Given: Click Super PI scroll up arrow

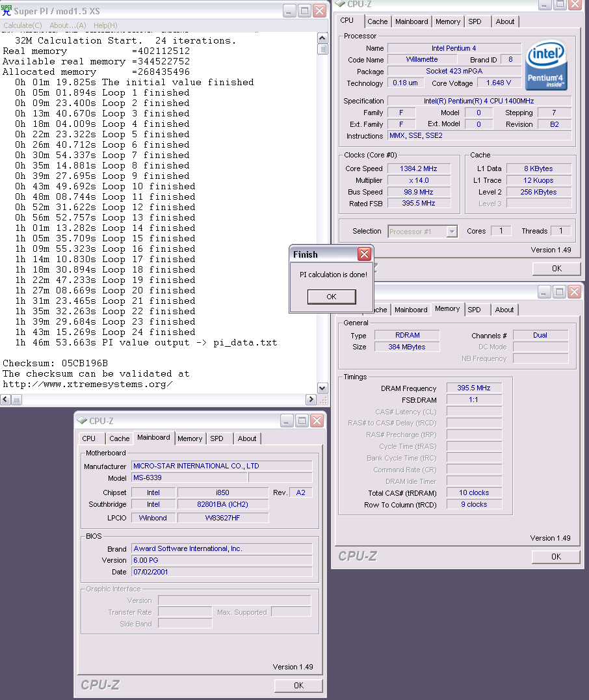Looking at the screenshot, I should click(x=322, y=38).
